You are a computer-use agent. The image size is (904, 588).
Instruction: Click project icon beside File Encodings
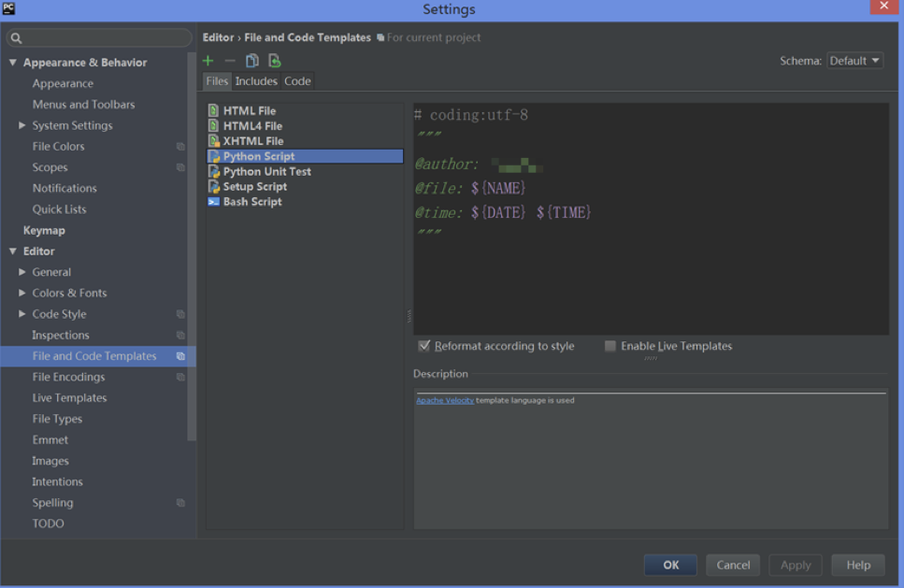click(180, 377)
